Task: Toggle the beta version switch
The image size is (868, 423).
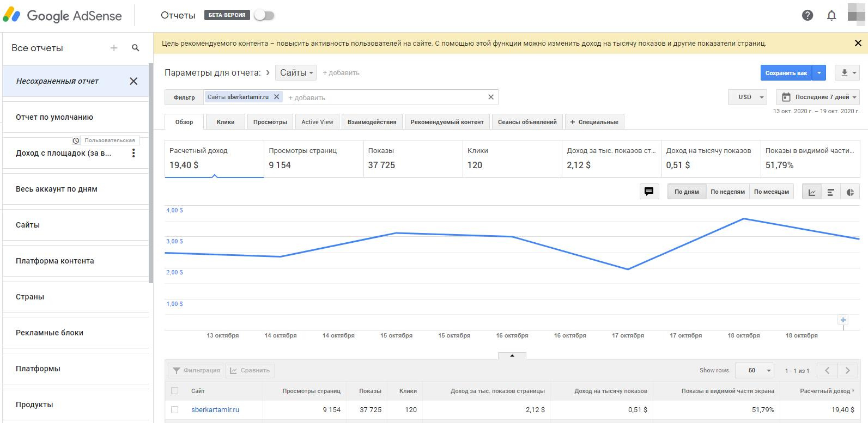Action: [264, 15]
